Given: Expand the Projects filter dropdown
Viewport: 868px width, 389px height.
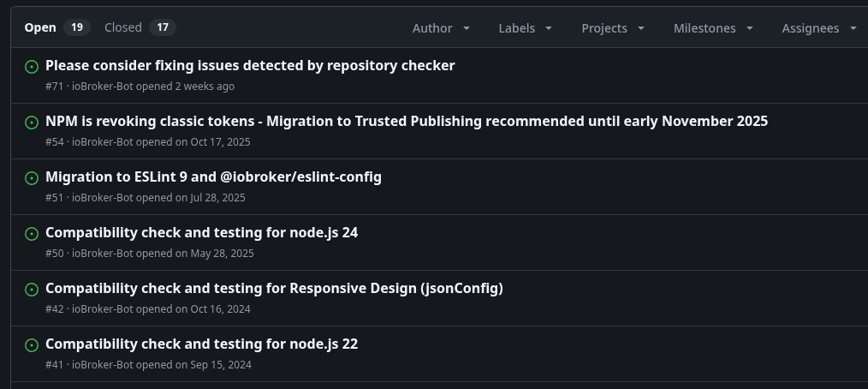Looking at the screenshot, I should [613, 28].
